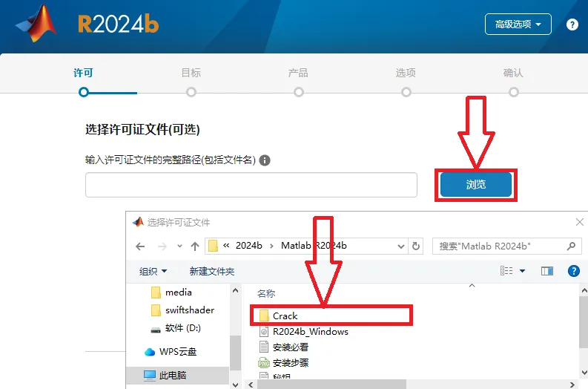The image size is (588, 389).
Task: Select the 许可 step tab
Action: [x=83, y=73]
